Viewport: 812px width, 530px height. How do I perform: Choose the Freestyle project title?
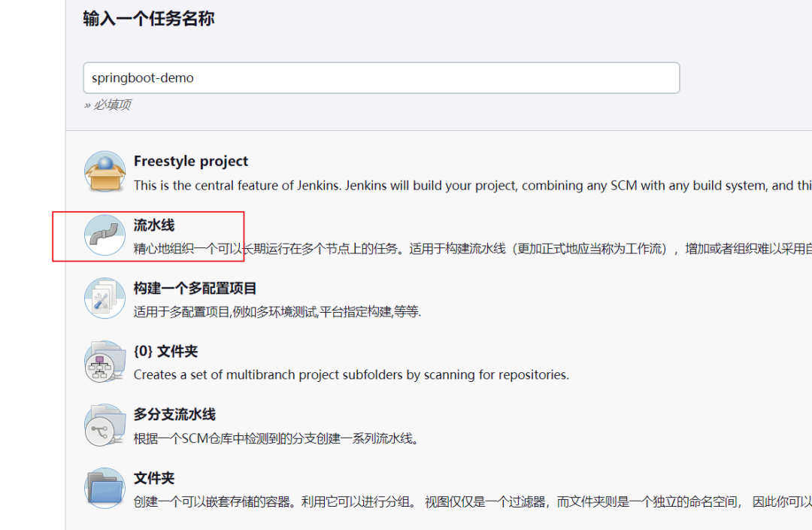(190, 161)
